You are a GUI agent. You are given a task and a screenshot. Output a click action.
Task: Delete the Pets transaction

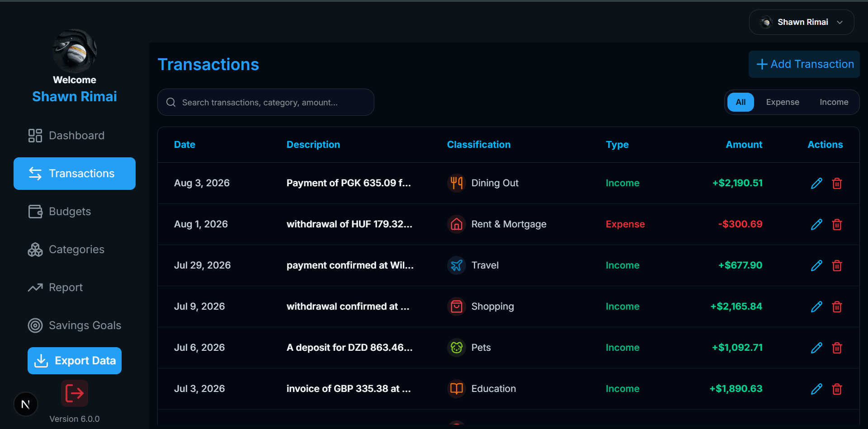(x=837, y=348)
